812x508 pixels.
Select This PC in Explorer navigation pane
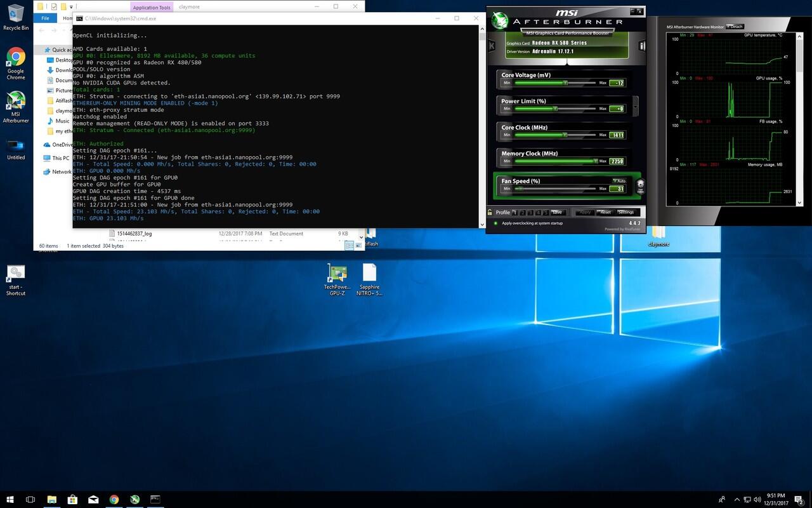coord(56,158)
